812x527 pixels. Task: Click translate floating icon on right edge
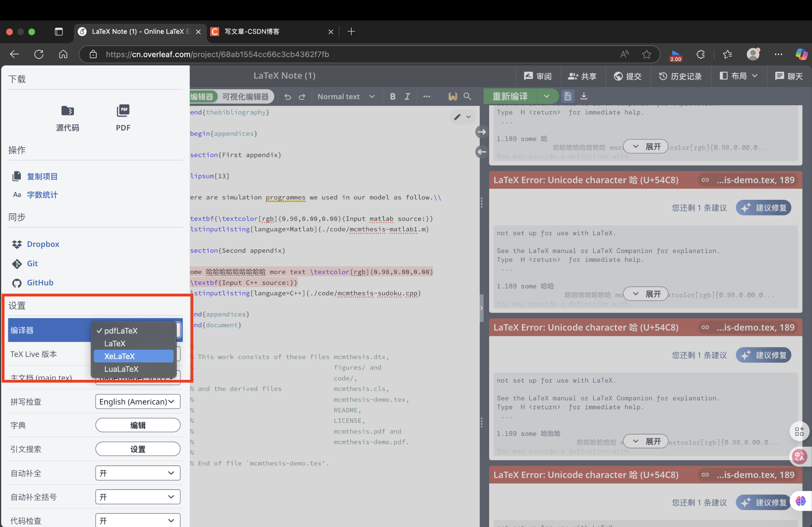(x=800, y=456)
